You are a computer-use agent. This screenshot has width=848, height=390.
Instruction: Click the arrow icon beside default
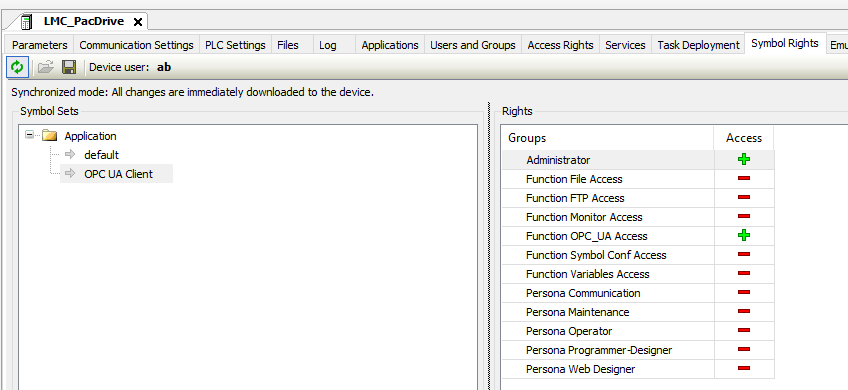(x=70, y=155)
